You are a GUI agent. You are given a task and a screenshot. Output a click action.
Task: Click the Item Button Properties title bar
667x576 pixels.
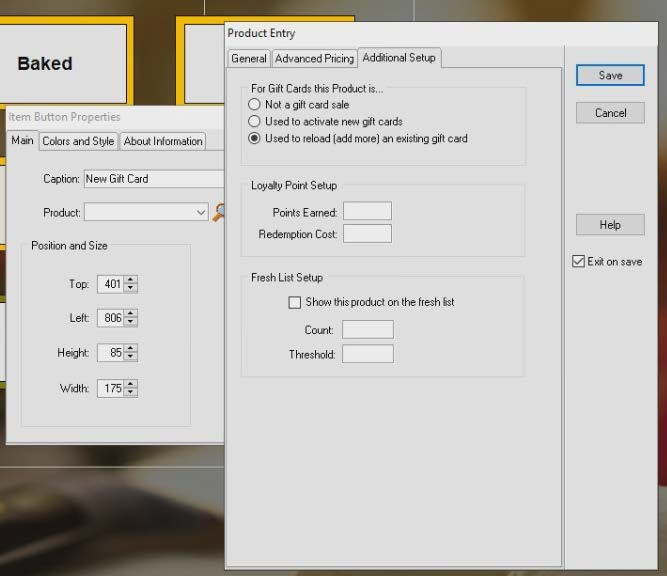(x=115, y=117)
